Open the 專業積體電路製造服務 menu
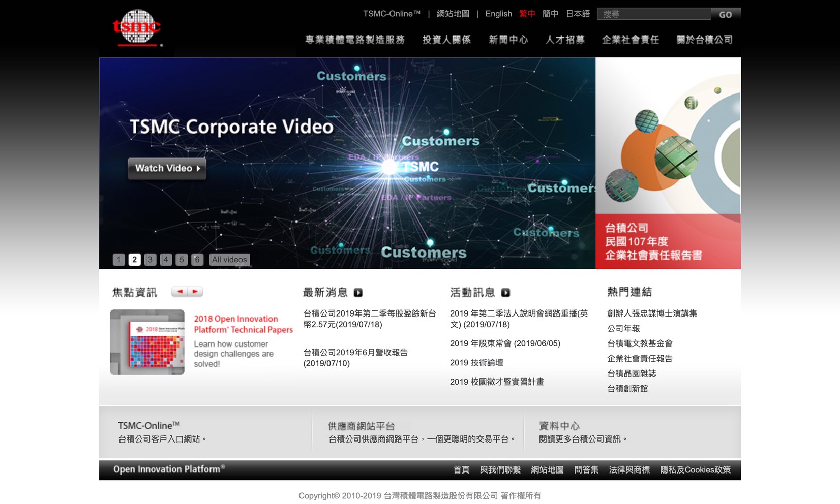This screenshot has width=840, height=504. (x=355, y=40)
